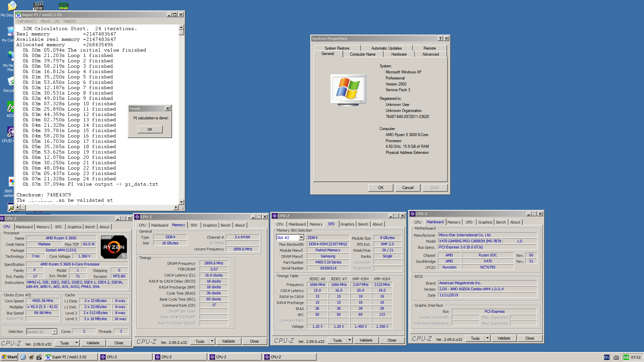
Task: Expand Tools arrow in the Memory tab CPU-Z window
Action: [212, 342]
